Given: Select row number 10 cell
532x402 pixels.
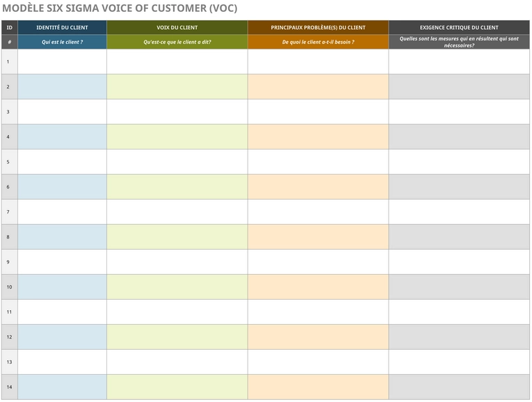Looking at the screenshot, I should tap(10, 287).
